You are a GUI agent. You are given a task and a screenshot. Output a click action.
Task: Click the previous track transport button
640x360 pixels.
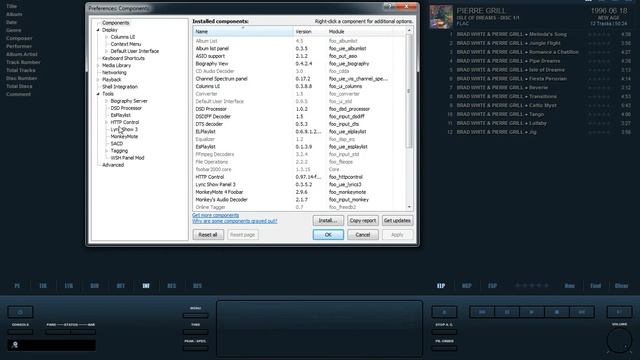482,312
